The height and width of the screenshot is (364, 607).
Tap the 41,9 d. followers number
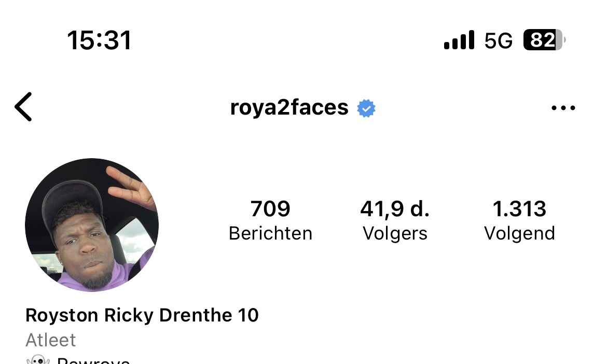click(x=395, y=209)
